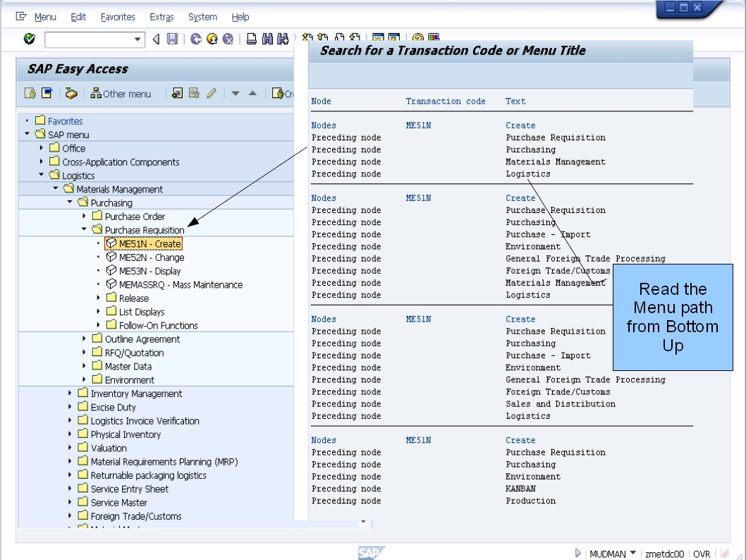Open the SAP GUI options menu icon
The width and height of the screenshot is (746, 560).
coord(21,17)
